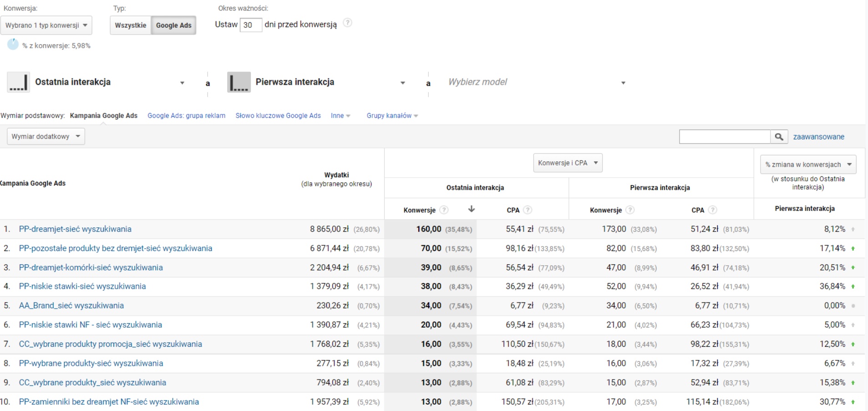The width and height of the screenshot is (868, 411).
Task: Click the search magnifier button
Action: tap(779, 137)
